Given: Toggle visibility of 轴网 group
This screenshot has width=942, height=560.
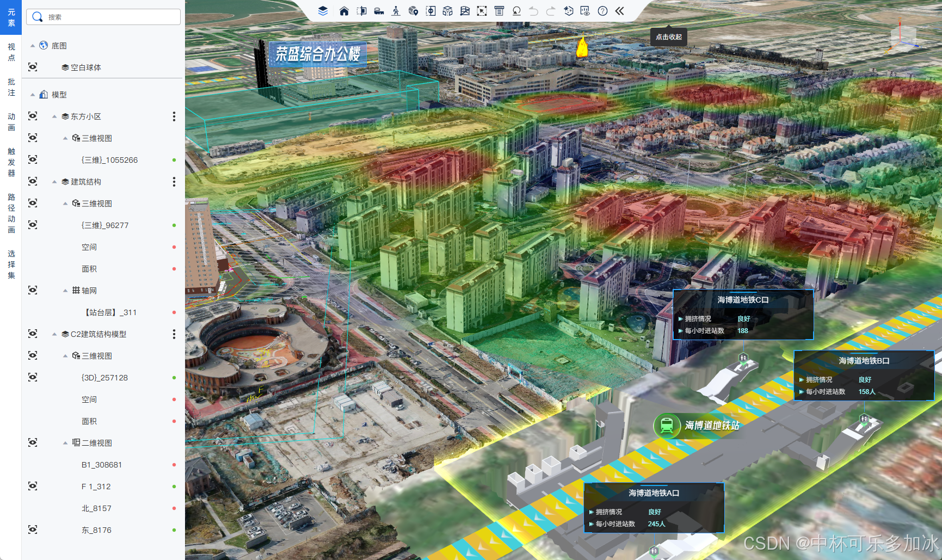Looking at the screenshot, I should click(33, 290).
